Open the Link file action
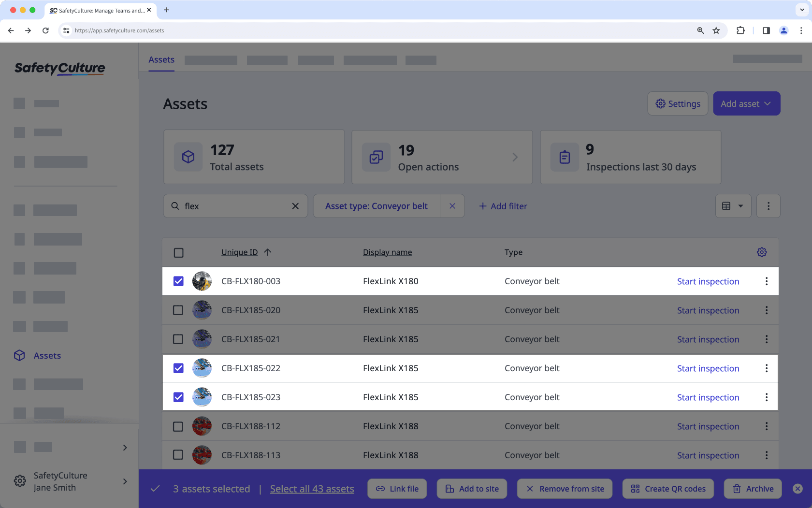This screenshot has width=812, height=508. [397, 489]
